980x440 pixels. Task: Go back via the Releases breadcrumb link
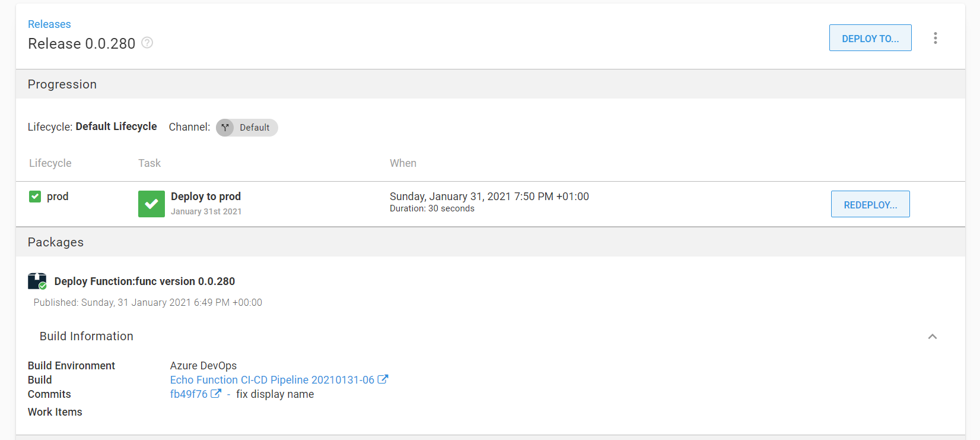(x=49, y=24)
